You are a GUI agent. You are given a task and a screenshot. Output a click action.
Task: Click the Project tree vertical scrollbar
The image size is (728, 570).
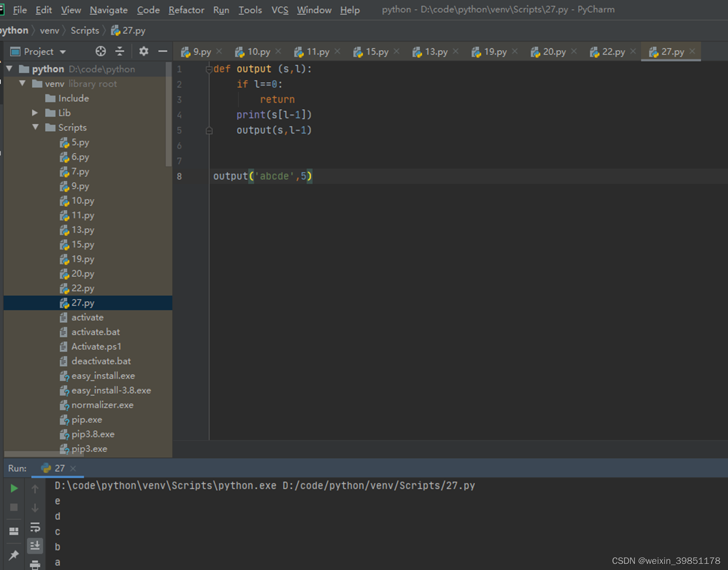tap(169, 114)
